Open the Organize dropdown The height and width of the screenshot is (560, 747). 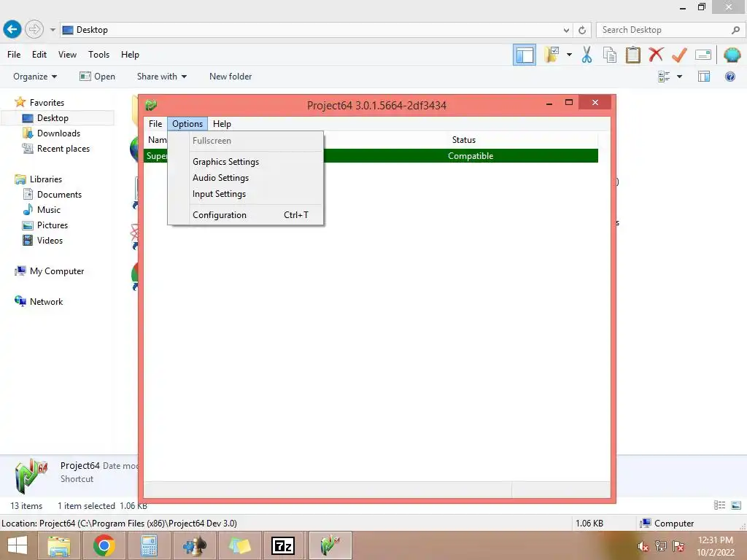tap(35, 76)
